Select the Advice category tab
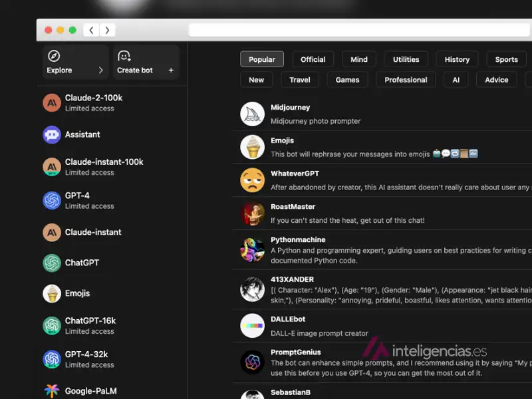Image resolution: width=532 pixels, height=399 pixels. tap(496, 80)
